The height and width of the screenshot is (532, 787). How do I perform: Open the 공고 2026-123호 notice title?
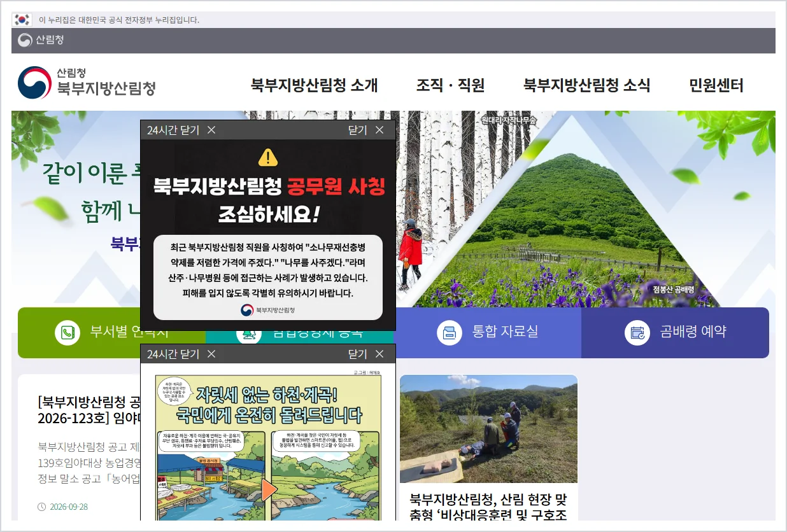pos(89,410)
